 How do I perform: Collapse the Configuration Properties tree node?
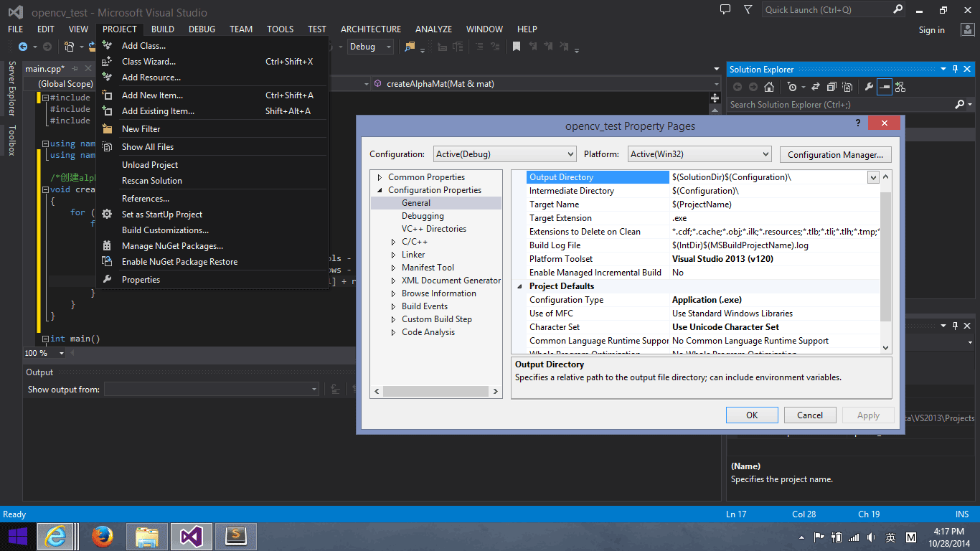pos(380,190)
